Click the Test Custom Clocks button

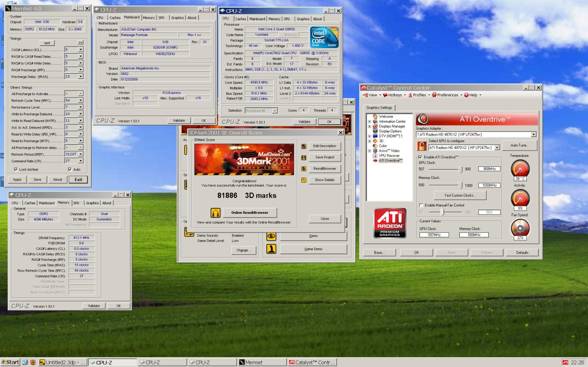[460, 195]
